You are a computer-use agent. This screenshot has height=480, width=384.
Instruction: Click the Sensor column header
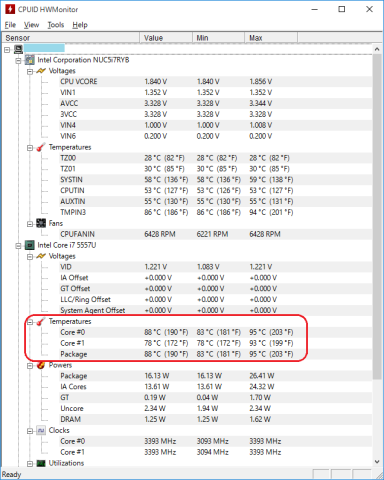point(71,38)
